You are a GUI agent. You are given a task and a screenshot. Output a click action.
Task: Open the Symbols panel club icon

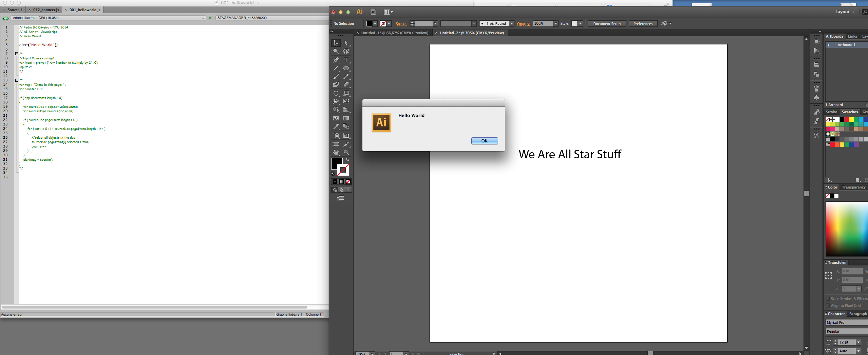[x=816, y=98]
